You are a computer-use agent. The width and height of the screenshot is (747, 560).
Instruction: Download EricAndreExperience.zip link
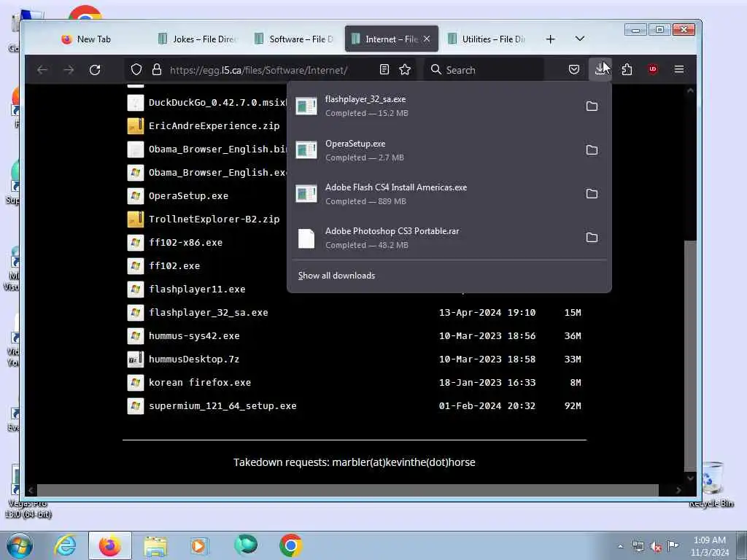(214, 125)
